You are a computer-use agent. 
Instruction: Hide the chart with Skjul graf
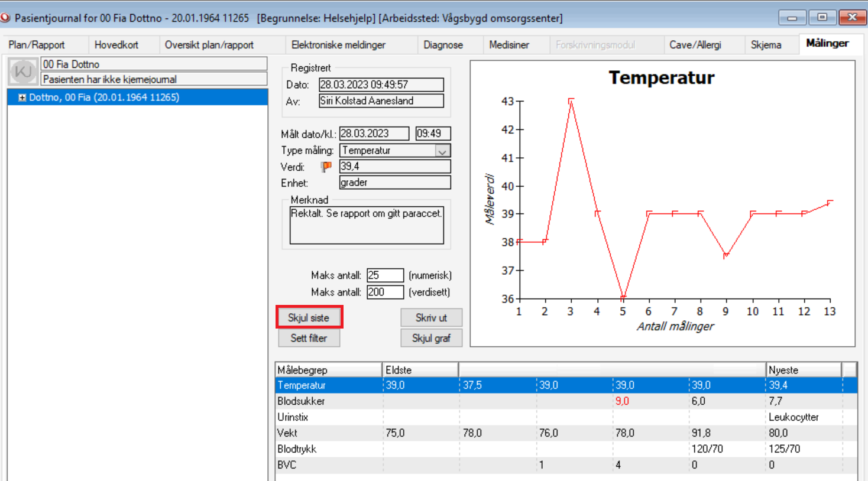point(431,338)
